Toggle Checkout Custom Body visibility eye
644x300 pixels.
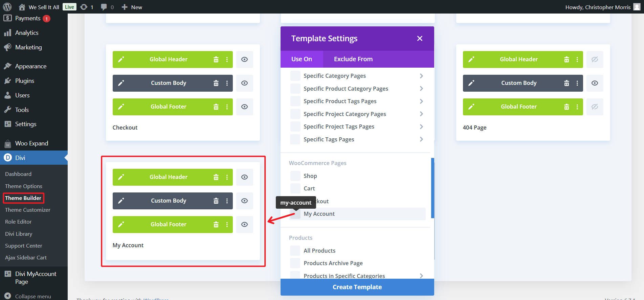[244, 83]
